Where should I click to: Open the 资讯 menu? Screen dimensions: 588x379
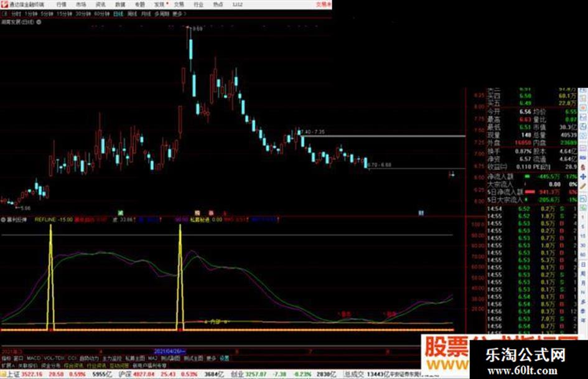pos(101,4)
